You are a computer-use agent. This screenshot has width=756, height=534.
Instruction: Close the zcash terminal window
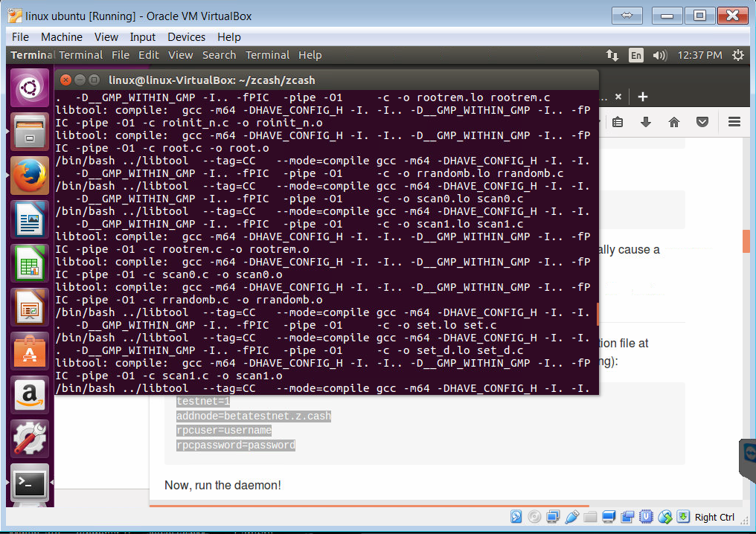click(x=66, y=80)
